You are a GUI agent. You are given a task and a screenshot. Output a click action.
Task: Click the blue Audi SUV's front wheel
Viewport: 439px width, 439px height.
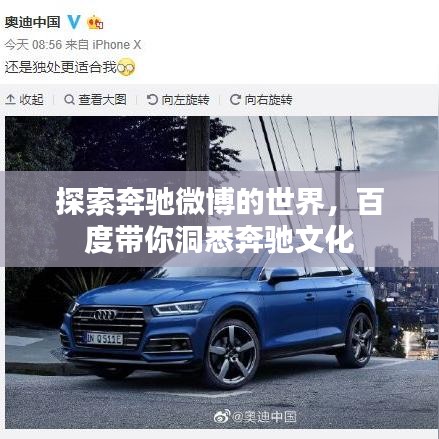(233, 354)
